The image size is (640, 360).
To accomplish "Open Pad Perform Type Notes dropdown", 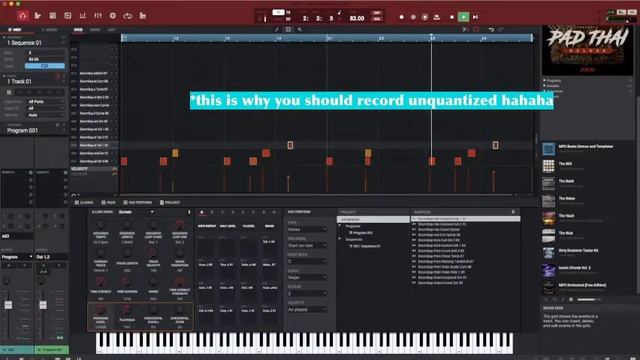I will pyautogui.click(x=307, y=230).
